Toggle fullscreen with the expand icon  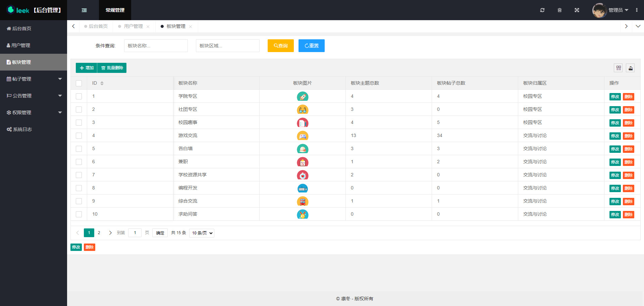pos(577,10)
